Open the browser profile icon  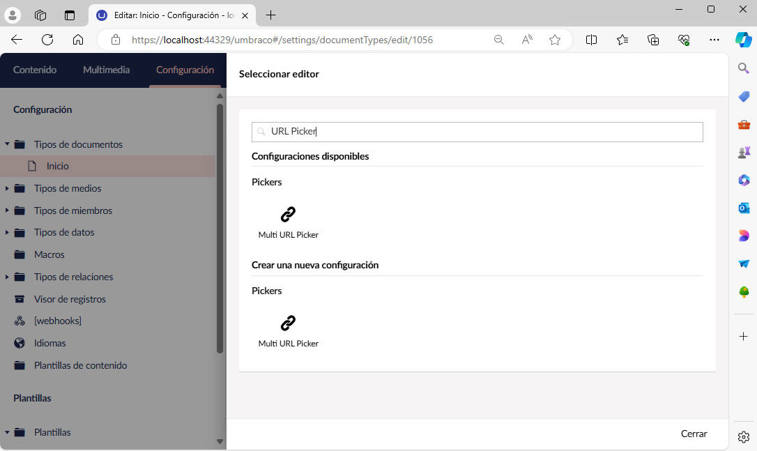point(13,15)
